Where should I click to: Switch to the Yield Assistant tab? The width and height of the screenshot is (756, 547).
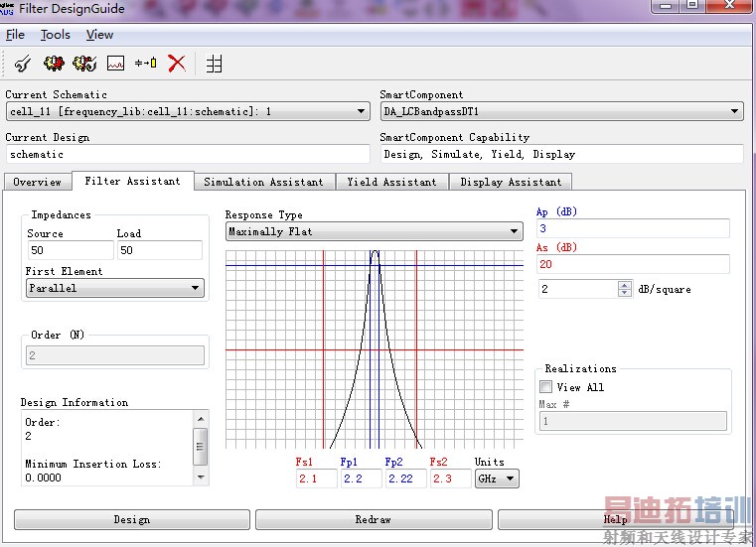click(391, 182)
